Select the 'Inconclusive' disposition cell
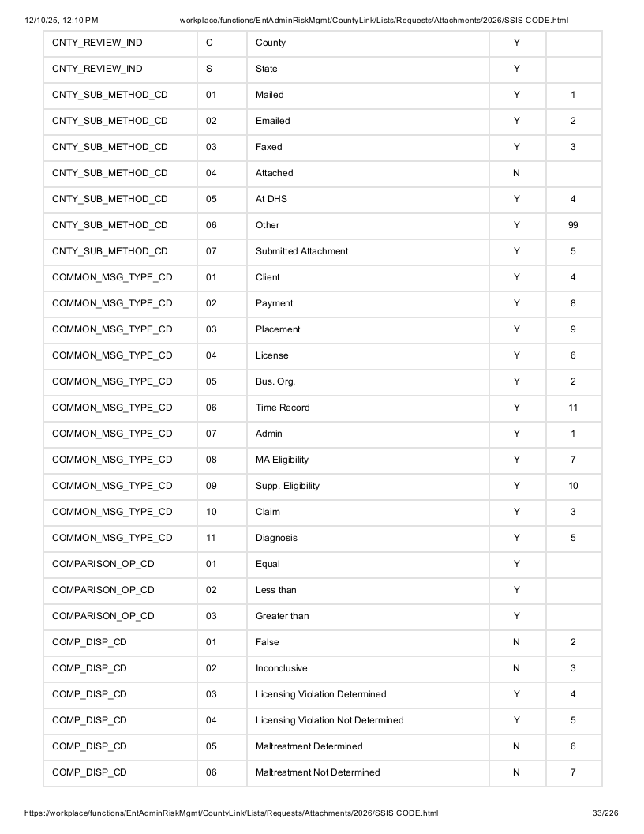Screen dimensions: 644x834 pyautogui.click(x=368, y=668)
